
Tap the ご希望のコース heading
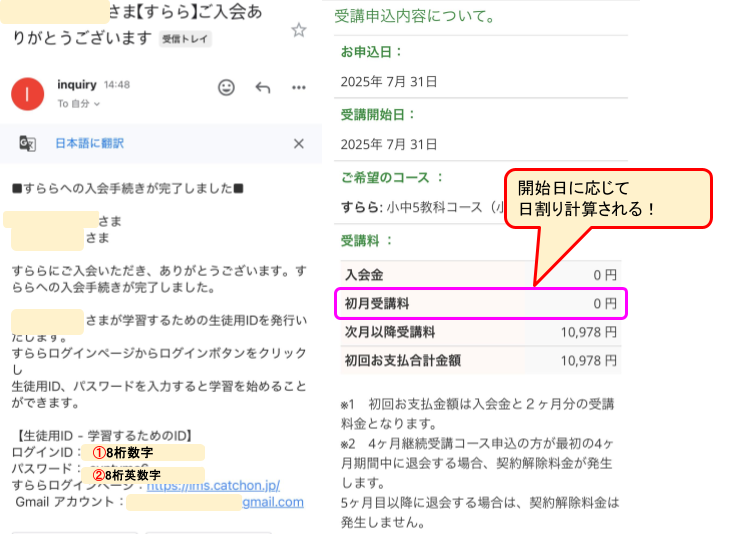click(392, 178)
